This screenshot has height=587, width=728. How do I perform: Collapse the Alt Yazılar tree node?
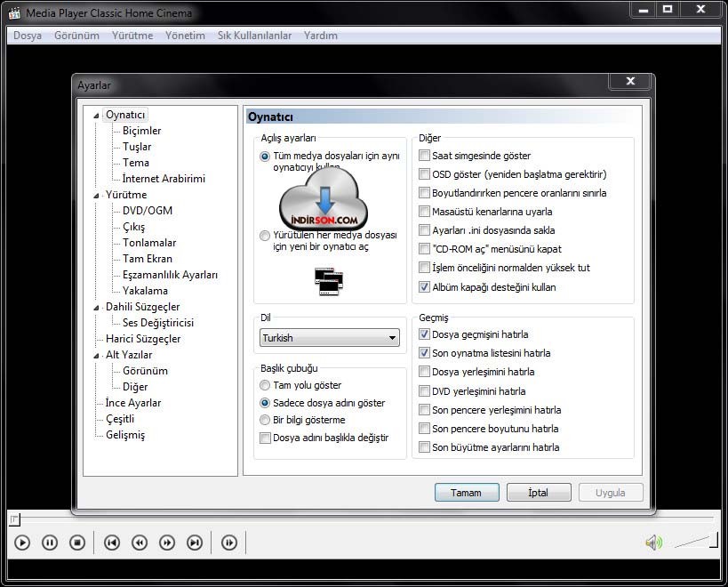pos(96,356)
